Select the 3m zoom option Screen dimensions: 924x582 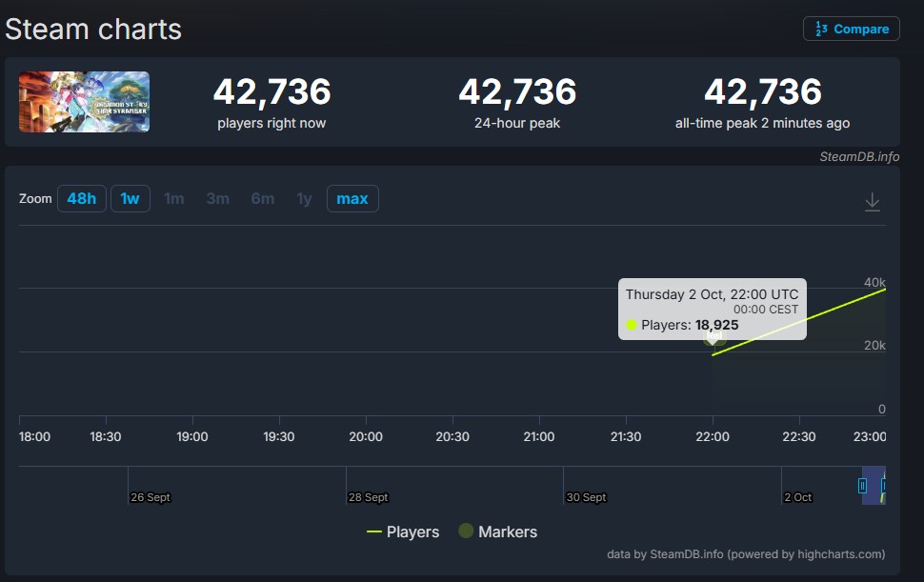(x=217, y=198)
